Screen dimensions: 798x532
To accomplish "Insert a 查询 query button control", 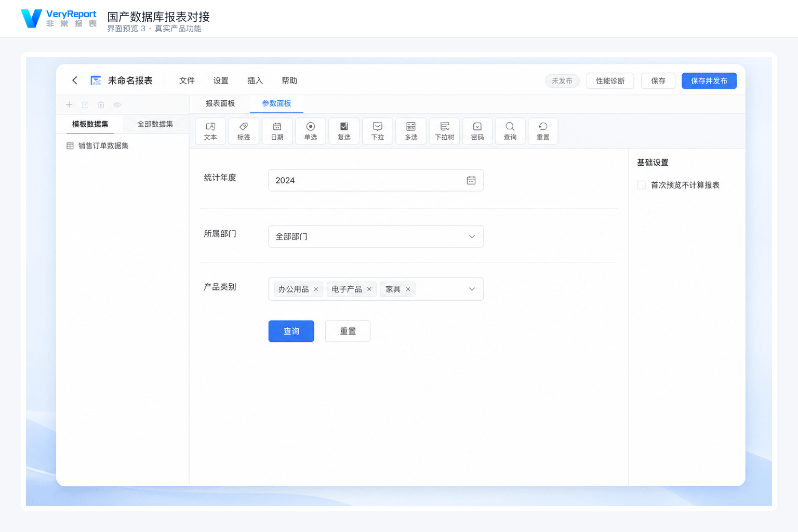I will (x=510, y=131).
